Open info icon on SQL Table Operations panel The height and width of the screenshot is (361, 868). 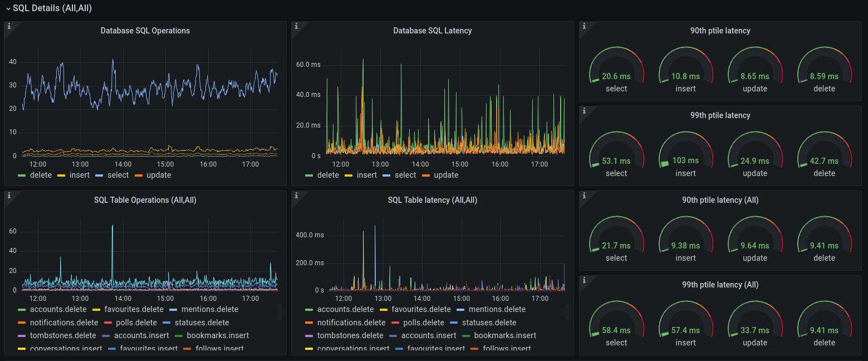pos(9,196)
